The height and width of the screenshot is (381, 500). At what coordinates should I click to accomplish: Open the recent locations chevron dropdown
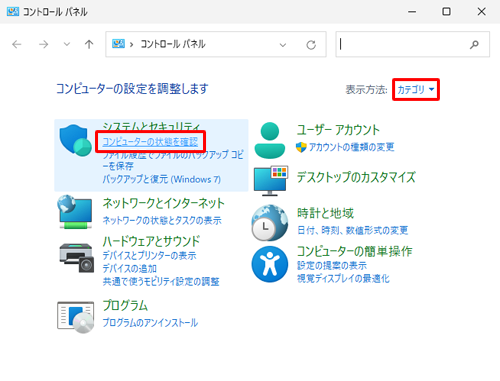(67, 44)
